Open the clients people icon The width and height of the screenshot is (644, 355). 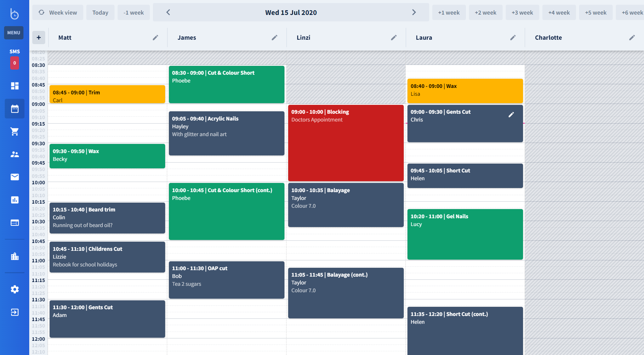(x=15, y=154)
